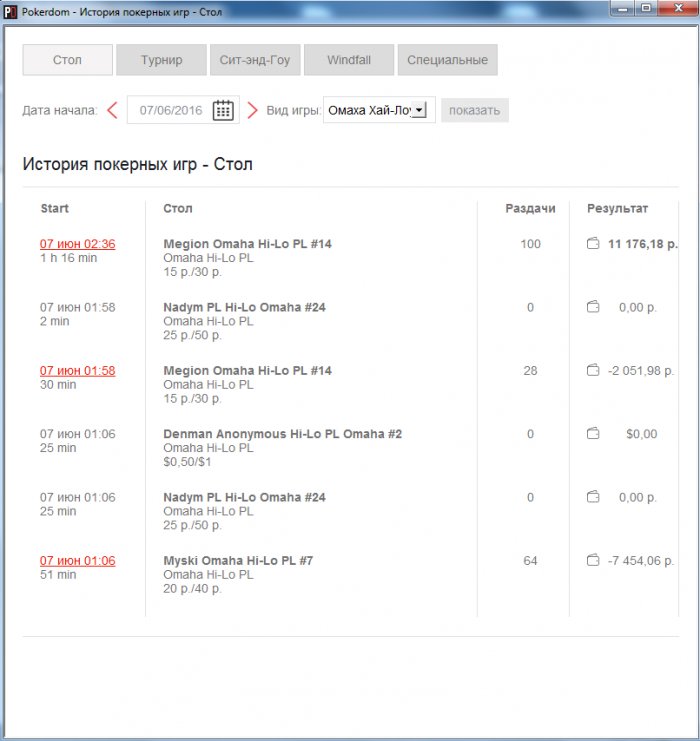Click 'Denman Anonymous Hi-Lo PL Omaha #2'
The image size is (700, 741).
pyautogui.click(x=282, y=434)
